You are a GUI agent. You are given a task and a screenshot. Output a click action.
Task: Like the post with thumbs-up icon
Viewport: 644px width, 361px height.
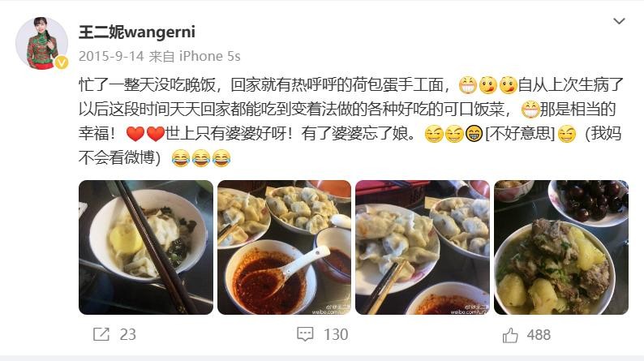tap(510, 335)
